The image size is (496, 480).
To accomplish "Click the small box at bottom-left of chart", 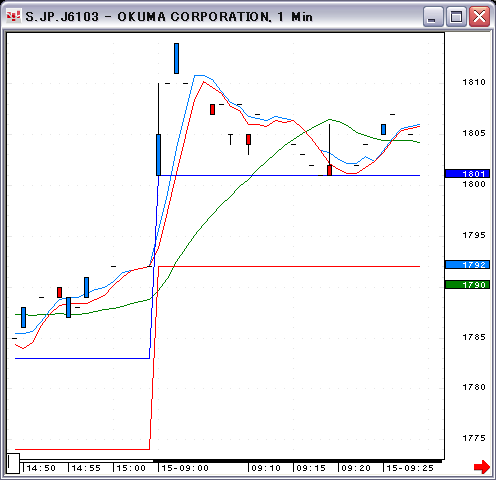I will click(14, 463).
